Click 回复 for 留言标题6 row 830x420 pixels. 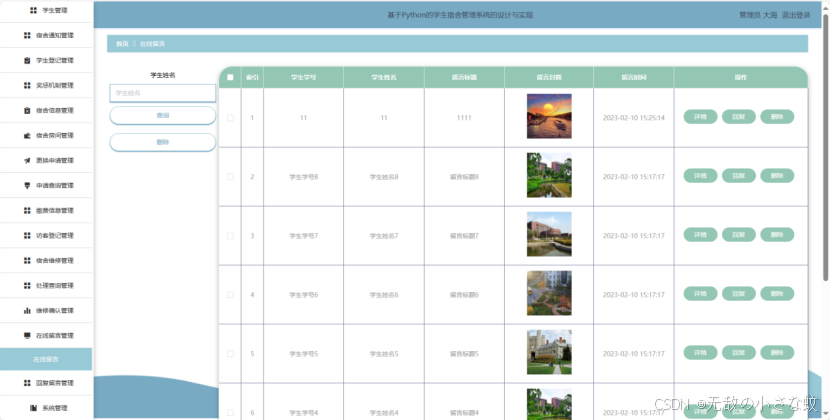coord(738,293)
